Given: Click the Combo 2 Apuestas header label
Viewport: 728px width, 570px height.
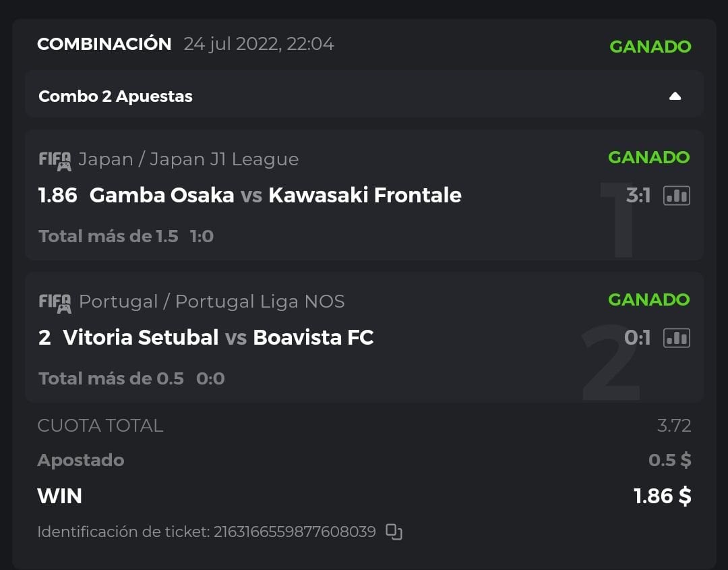Looking at the screenshot, I should pyautogui.click(x=115, y=96).
